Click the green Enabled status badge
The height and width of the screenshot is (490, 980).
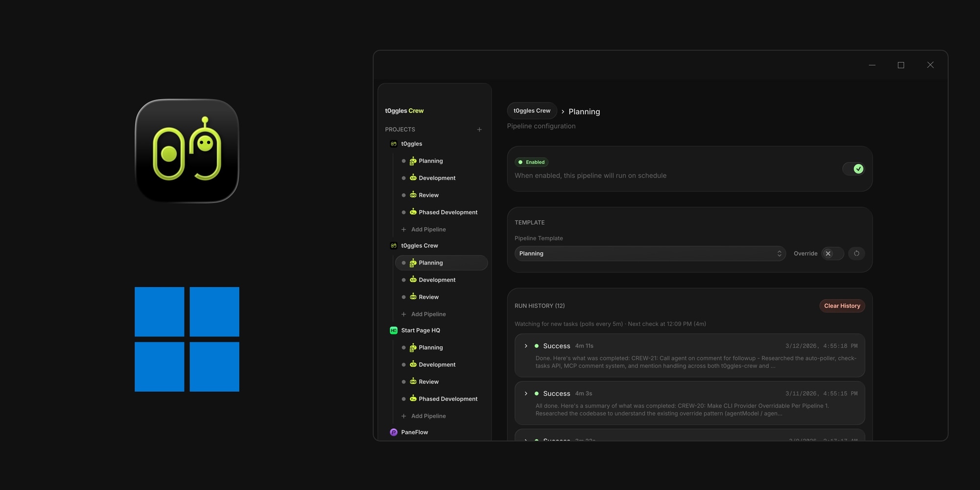tap(532, 162)
